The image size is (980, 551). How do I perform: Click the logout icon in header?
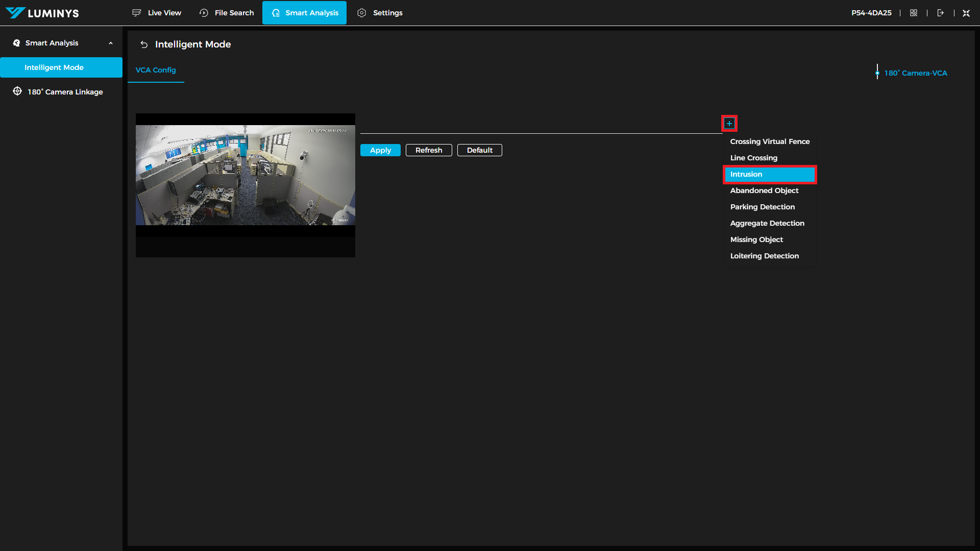940,13
